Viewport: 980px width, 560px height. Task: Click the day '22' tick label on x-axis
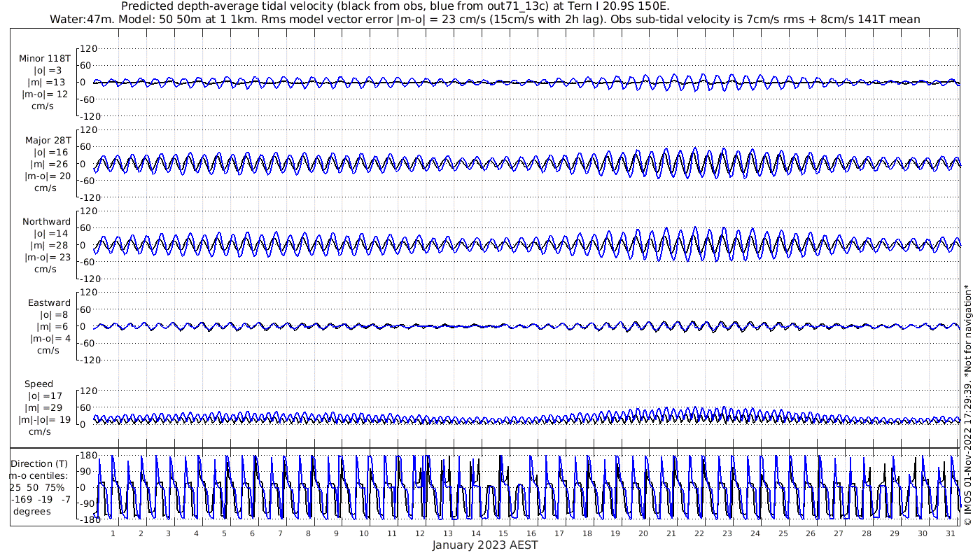pyautogui.click(x=699, y=533)
